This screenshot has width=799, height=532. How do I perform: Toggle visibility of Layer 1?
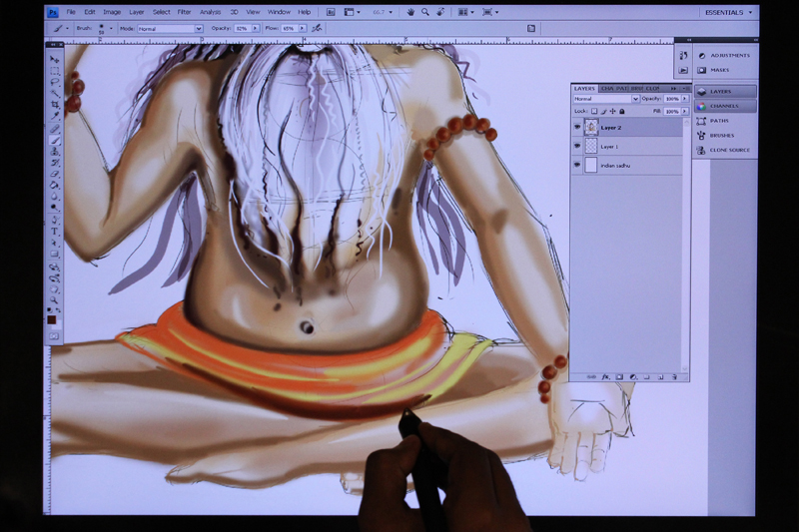pos(577,147)
